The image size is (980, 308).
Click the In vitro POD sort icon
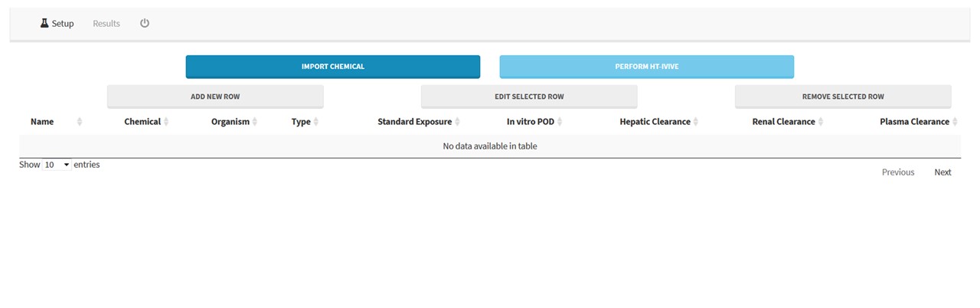pyautogui.click(x=560, y=122)
